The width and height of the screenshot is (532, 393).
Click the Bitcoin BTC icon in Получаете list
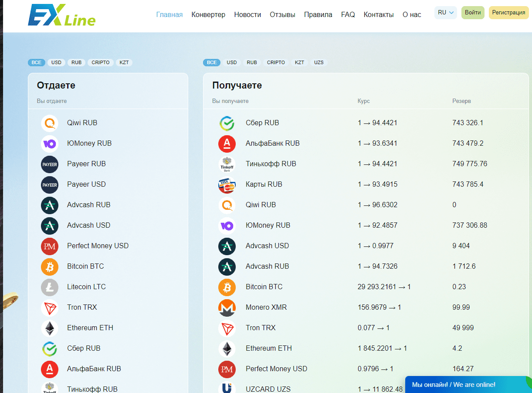coord(227,287)
